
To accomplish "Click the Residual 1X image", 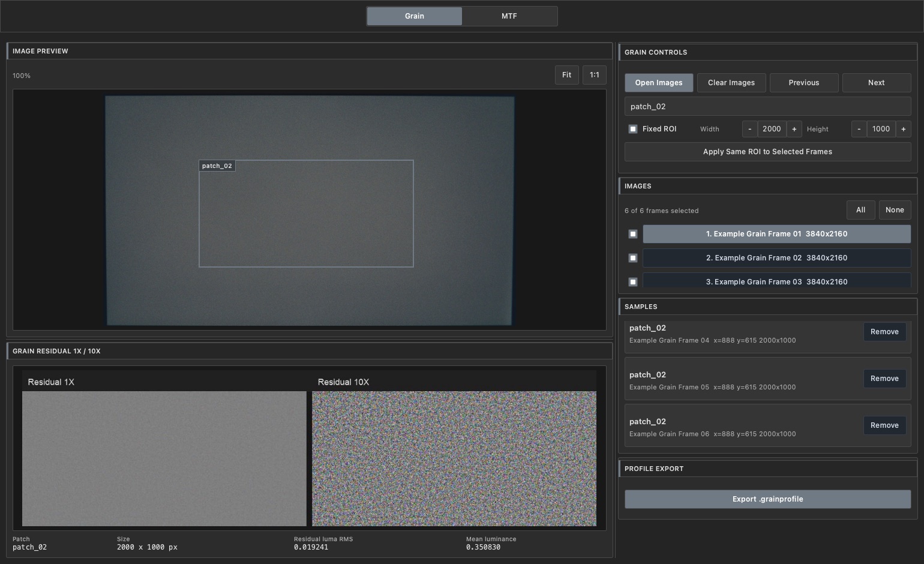I will [x=164, y=459].
